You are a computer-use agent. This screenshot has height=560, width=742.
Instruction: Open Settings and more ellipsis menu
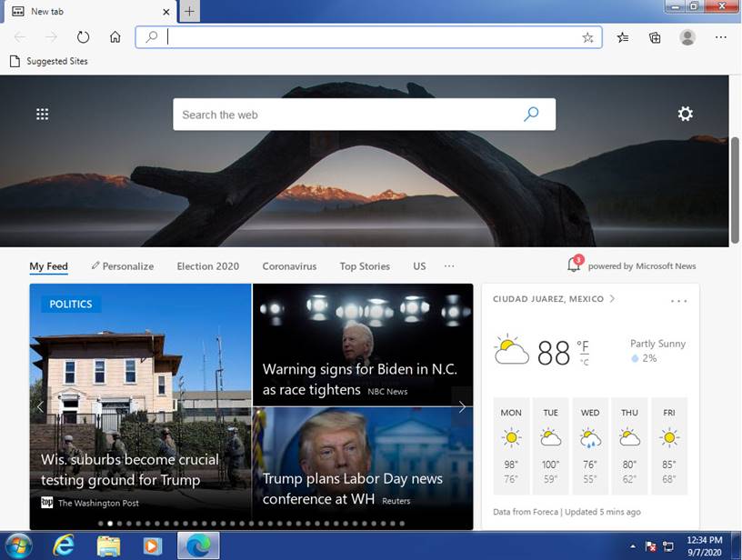(x=721, y=37)
